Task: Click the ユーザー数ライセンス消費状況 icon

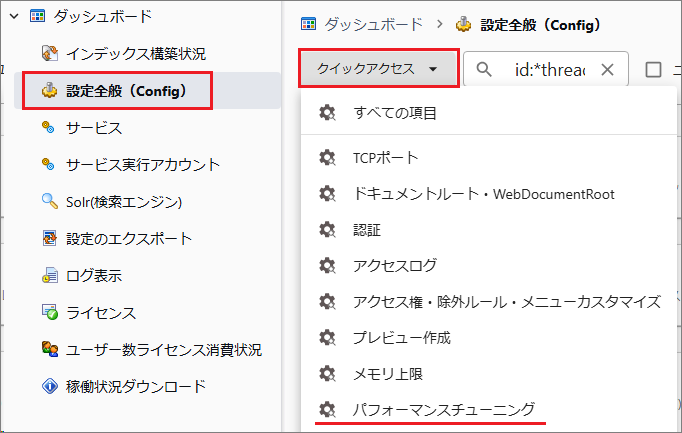Action: pyautogui.click(x=48, y=349)
